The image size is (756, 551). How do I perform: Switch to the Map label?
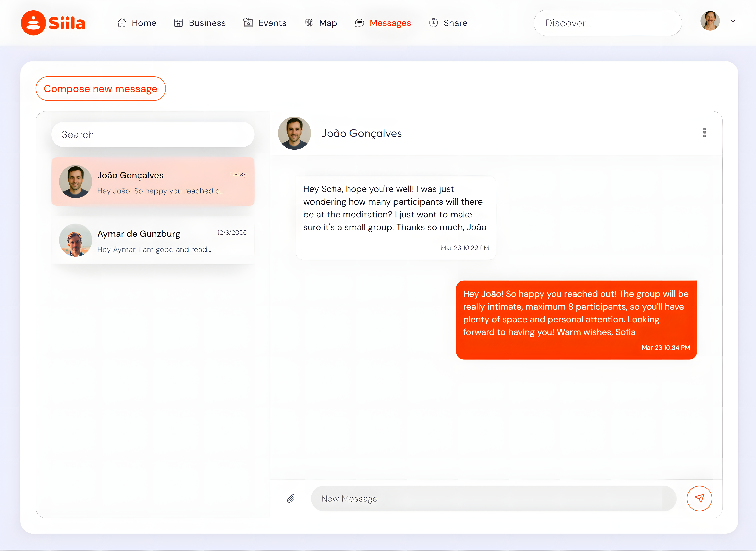coord(328,23)
